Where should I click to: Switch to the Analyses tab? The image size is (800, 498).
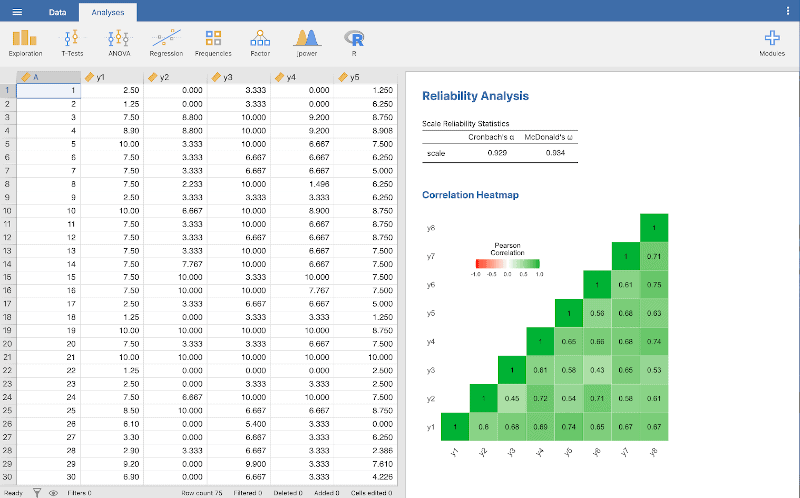click(x=108, y=11)
